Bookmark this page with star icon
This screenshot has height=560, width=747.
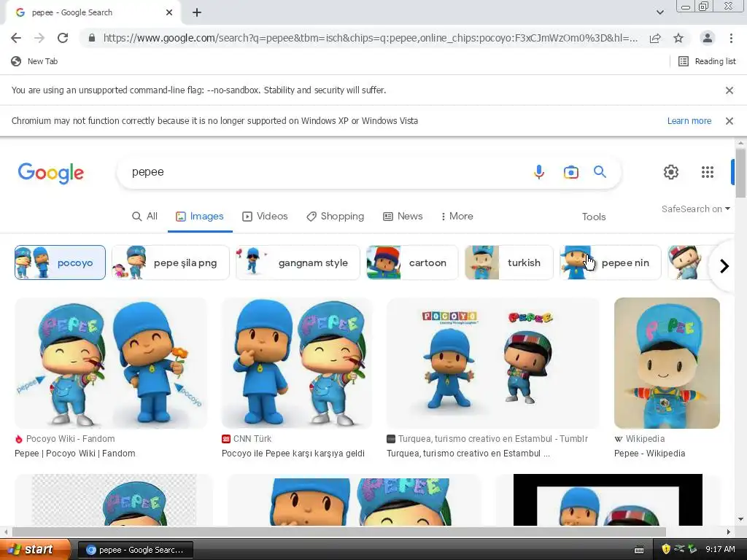click(678, 38)
